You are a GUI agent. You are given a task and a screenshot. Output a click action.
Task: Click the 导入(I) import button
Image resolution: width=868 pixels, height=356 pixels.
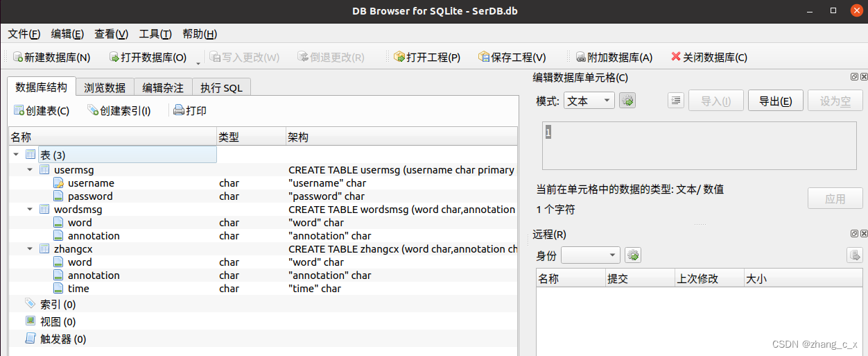tap(716, 101)
